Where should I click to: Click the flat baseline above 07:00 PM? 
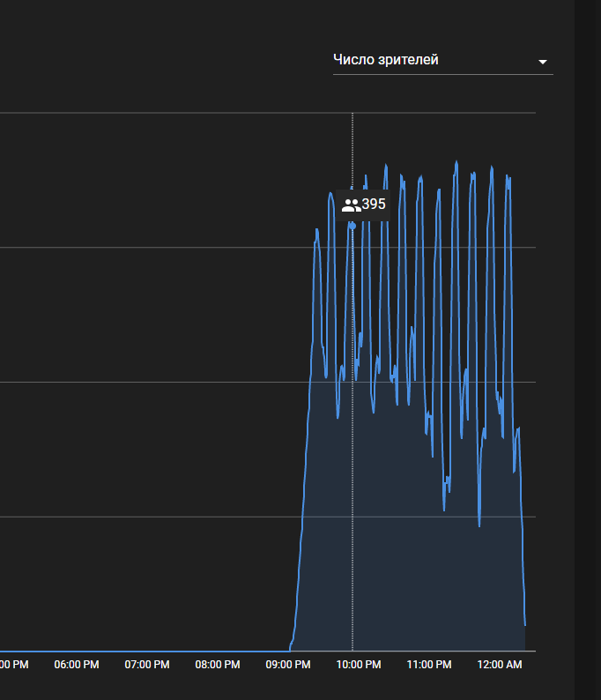147,652
